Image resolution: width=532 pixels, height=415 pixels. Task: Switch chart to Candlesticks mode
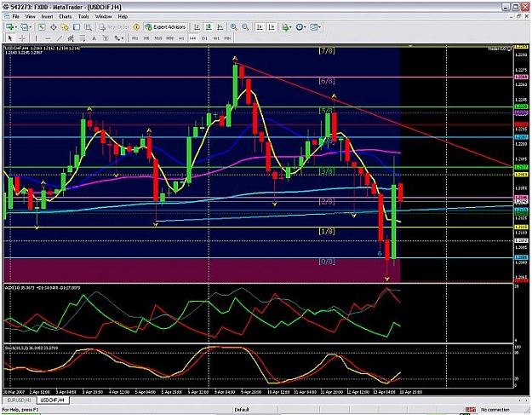(x=209, y=27)
